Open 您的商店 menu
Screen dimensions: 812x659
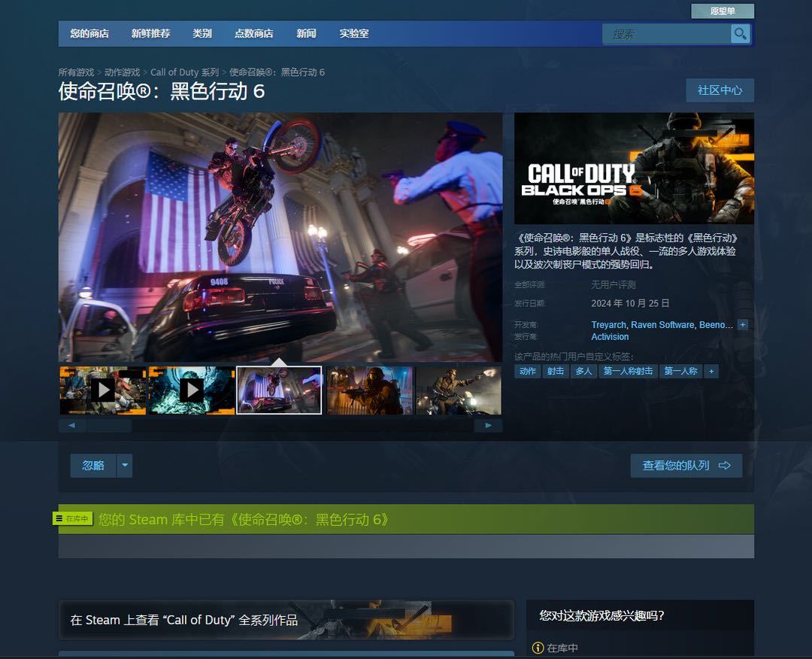[x=89, y=34]
